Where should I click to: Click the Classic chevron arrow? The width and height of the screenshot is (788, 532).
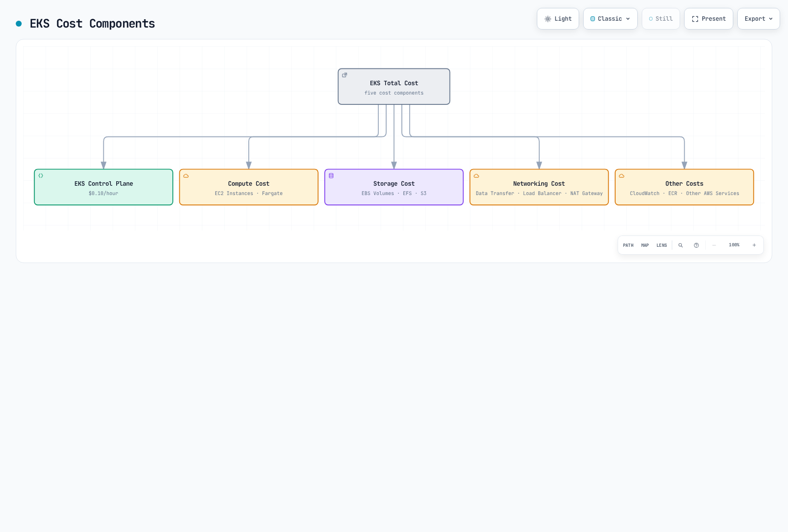(x=628, y=19)
